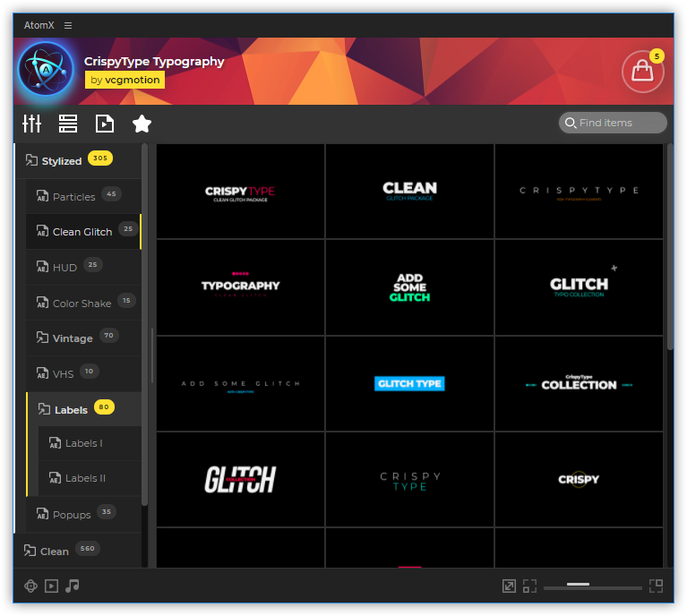Click the preset grid vertical scrollbar
The height and width of the screenshot is (616, 687).
[x=670, y=247]
